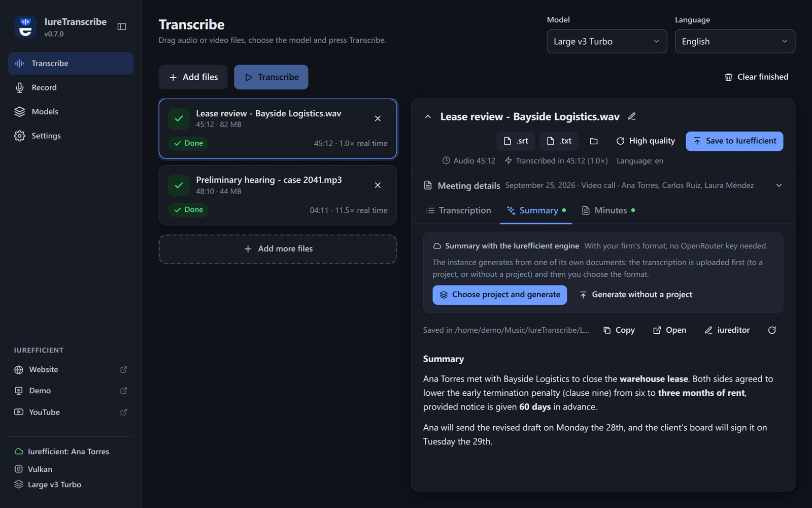Click the saved path /home/demo/Music/IureTranscribe text
This screenshot has height=508, width=812.
point(506,330)
